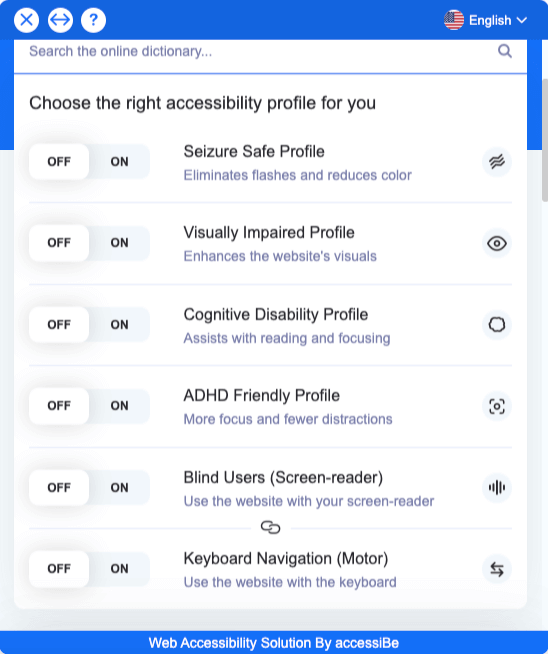
Task: Click the Visually Impaired eye icon
Action: (x=497, y=243)
